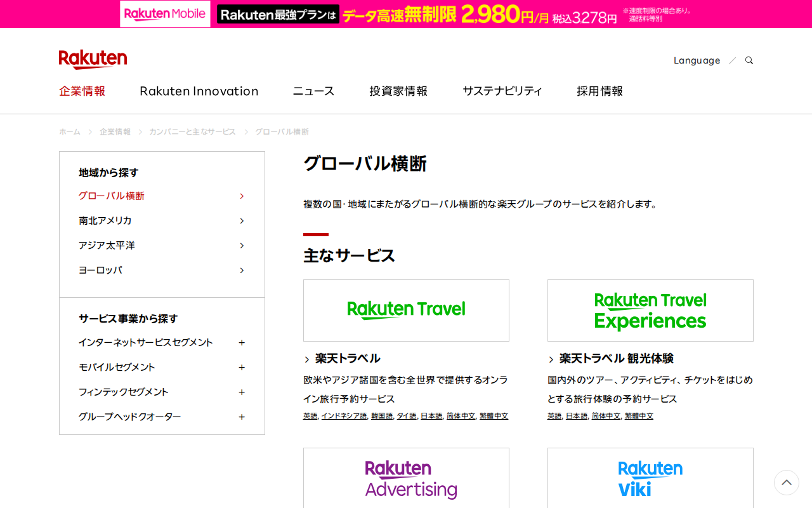This screenshot has height=508, width=812.
Task: Open 韓国語 link under 楽天トラベル
Action: click(382, 416)
